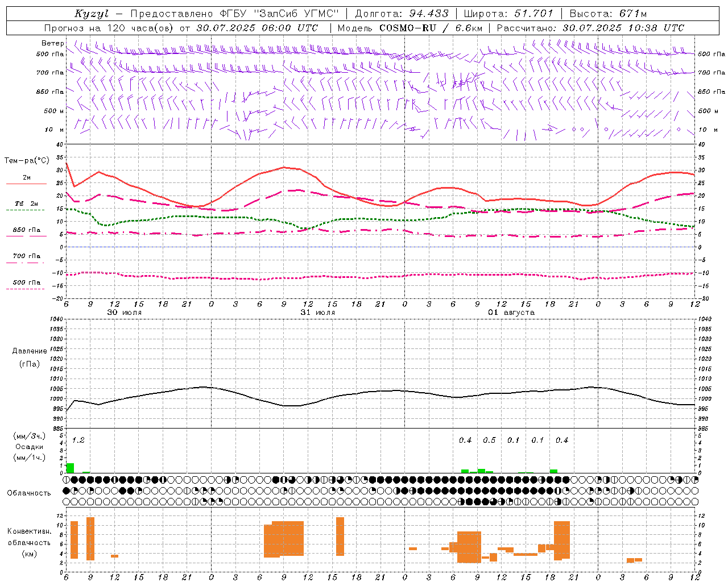
Task: Click the Давление pressure panel label
Action: coord(30,351)
